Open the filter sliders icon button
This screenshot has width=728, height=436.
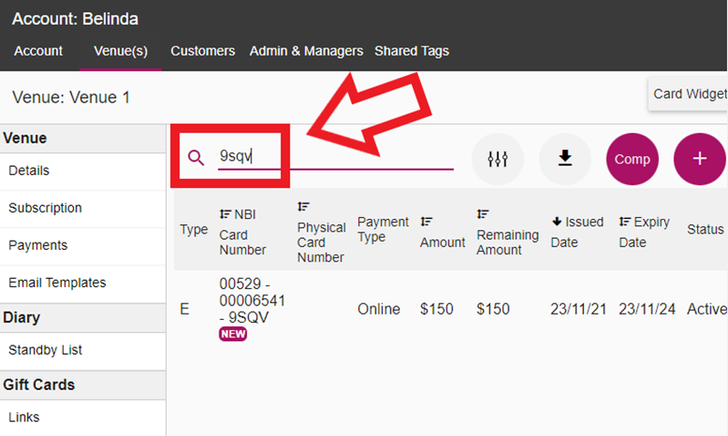click(x=498, y=159)
